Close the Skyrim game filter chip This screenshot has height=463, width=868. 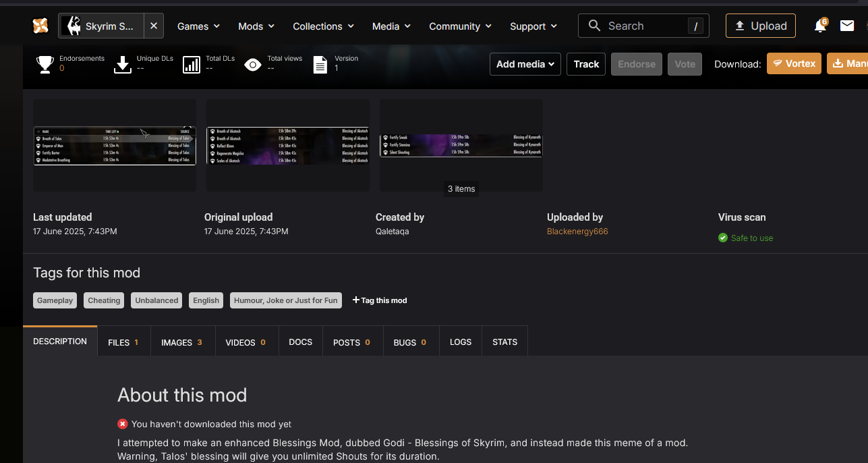pos(153,26)
